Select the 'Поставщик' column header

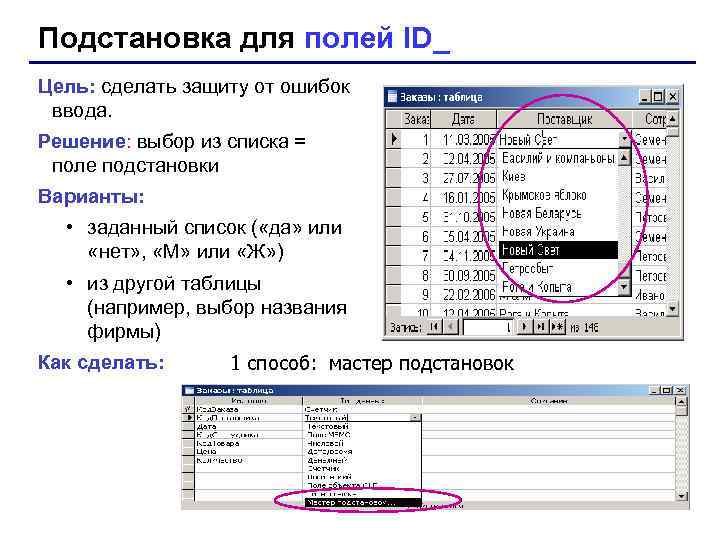(564, 119)
